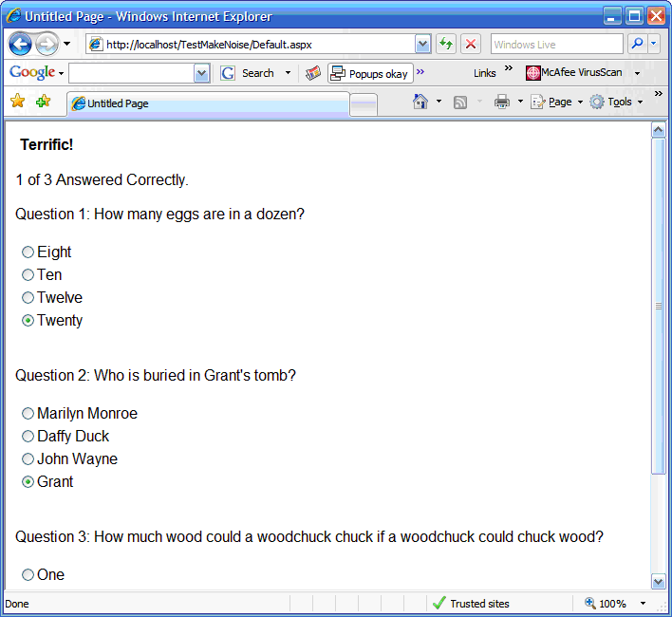
Task: Click the Home icon
Action: point(420,102)
